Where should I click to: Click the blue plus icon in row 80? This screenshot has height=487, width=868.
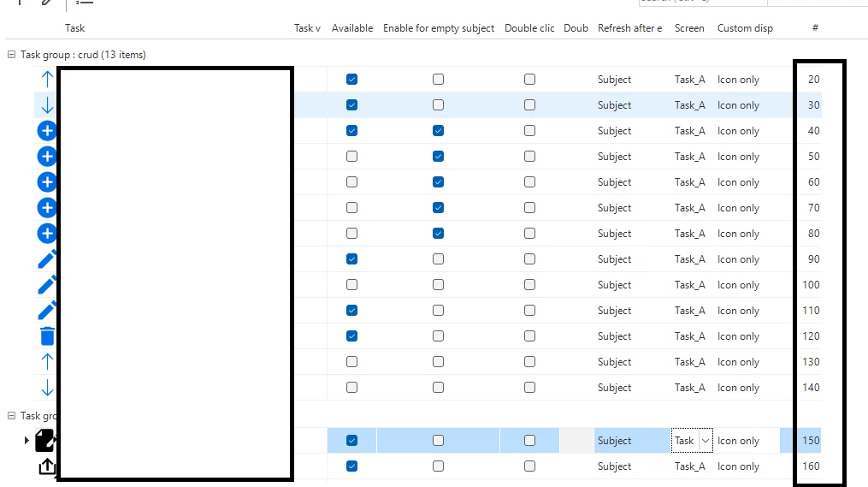pos(47,234)
